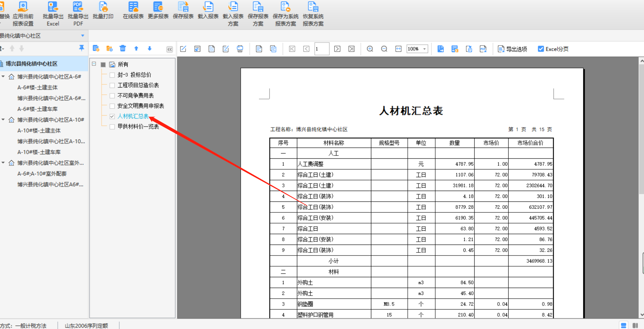
Task: Click 保存报表方案 save report scheme
Action: pos(258,14)
